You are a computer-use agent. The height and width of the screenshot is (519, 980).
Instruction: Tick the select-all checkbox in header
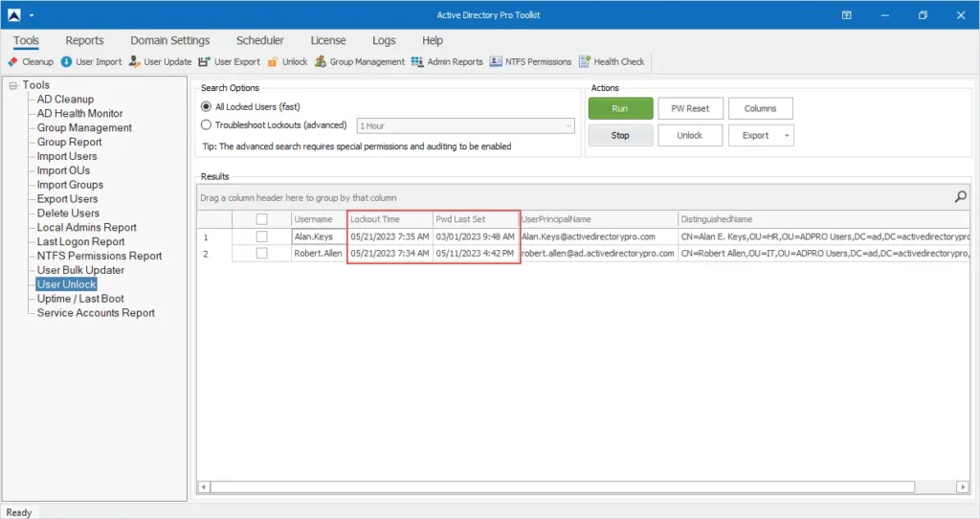pyautogui.click(x=262, y=219)
